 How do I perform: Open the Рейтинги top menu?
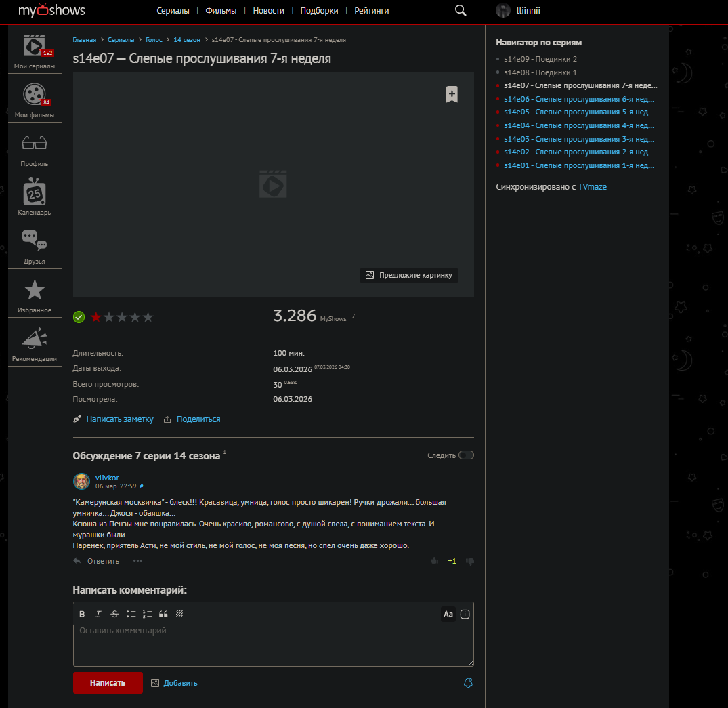pos(372,11)
